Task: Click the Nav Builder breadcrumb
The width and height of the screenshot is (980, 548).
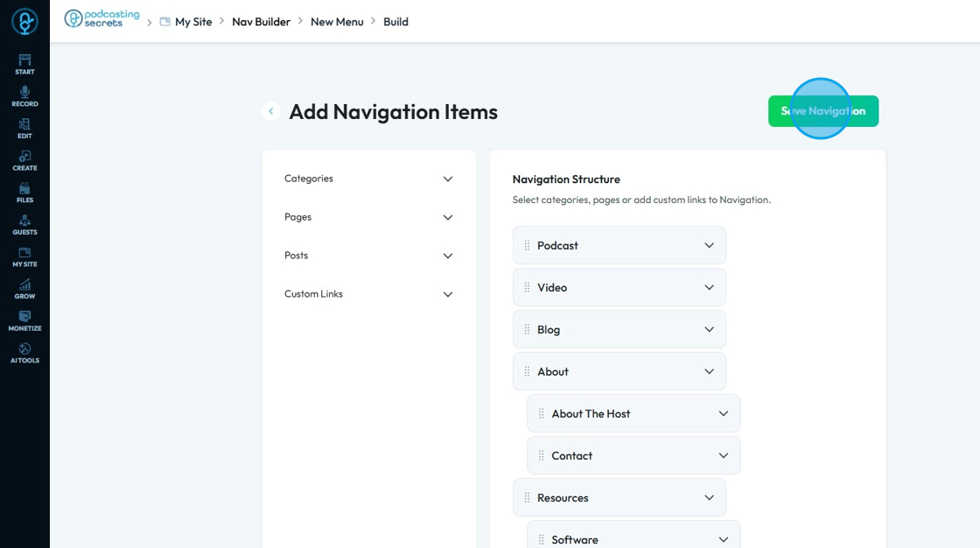Action: (x=261, y=22)
